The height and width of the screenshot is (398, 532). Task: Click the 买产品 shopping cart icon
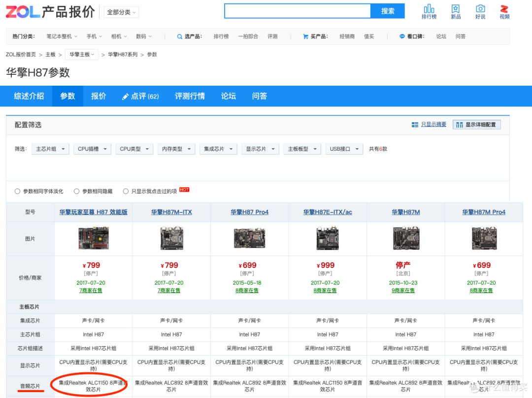pos(305,36)
